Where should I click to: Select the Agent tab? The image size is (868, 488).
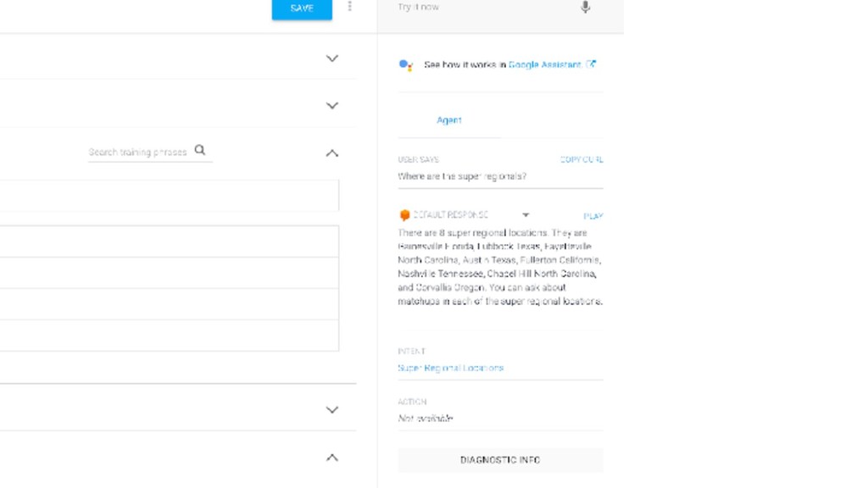[x=449, y=120]
